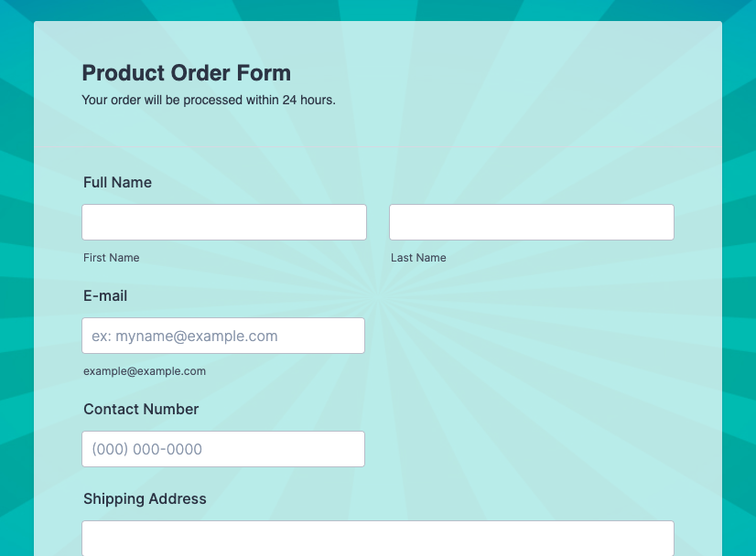
Task: Click the divider line below the header
Action: pyautogui.click(x=377, y=147)
